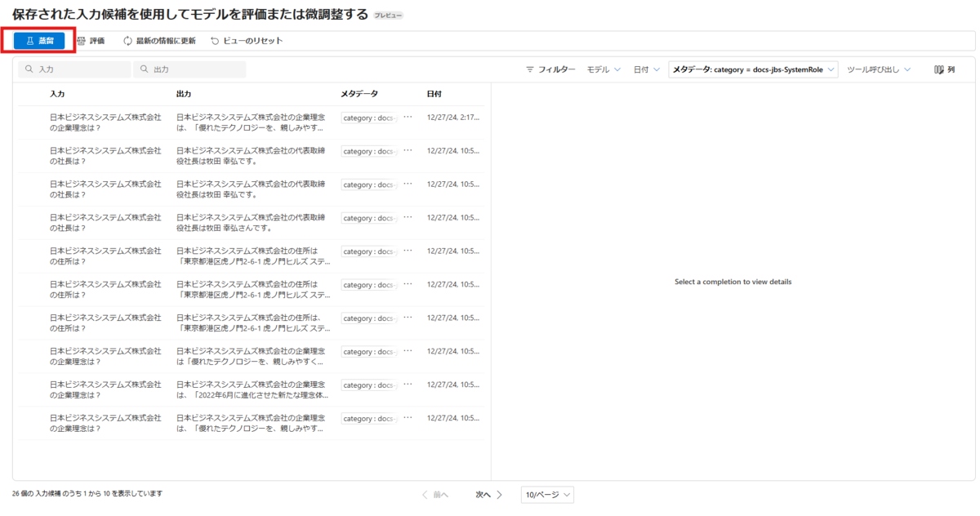Select the row ending 牧田 幸弘さんです。
The width and height of the screenshot is (980, 516).
pyautogui.click(x=251, y=223)
